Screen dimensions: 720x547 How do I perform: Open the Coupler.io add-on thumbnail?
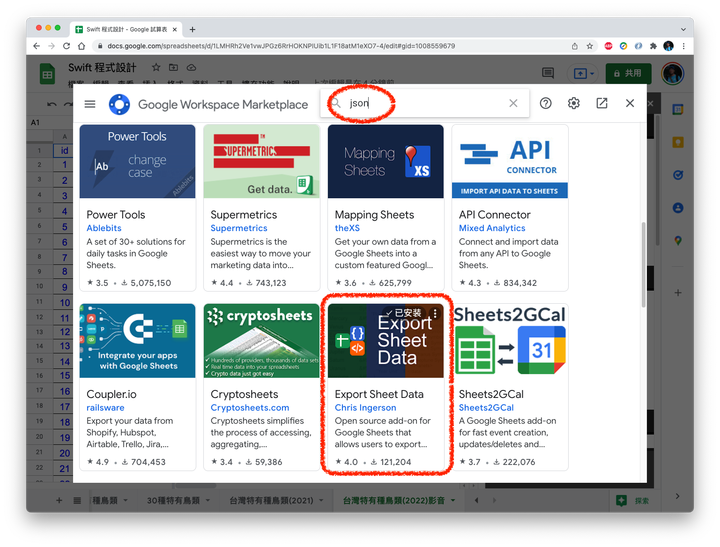(x=137, y=340)
